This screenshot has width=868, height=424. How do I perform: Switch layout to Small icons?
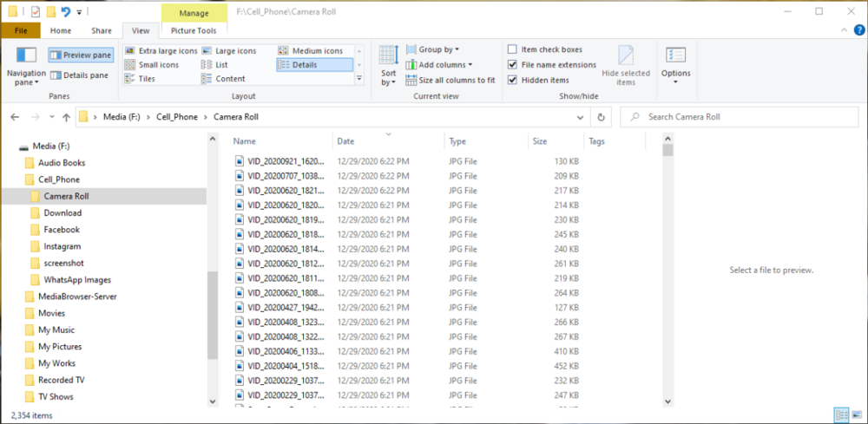point(152,65)
